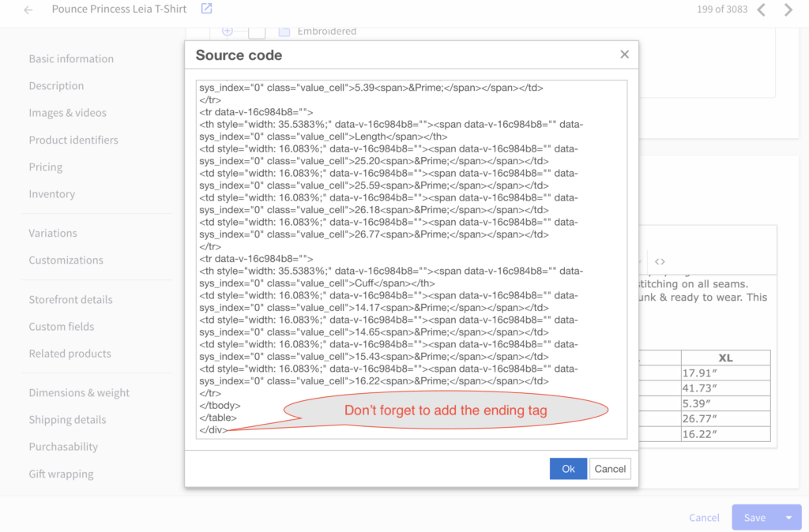This screenshot has width=809, height=532.
Task: Navigate to Shipping details
Action: coord(68,420)
